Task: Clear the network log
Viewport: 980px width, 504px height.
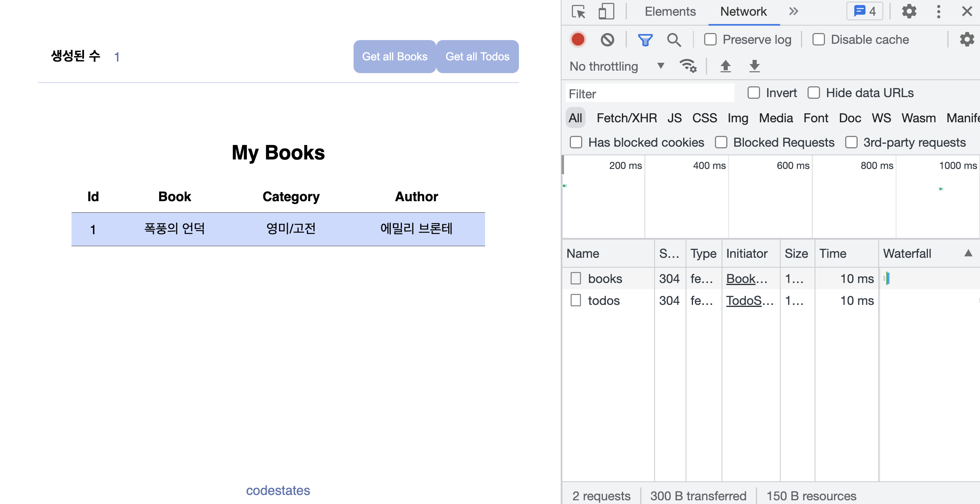Action: coord(607,40)
